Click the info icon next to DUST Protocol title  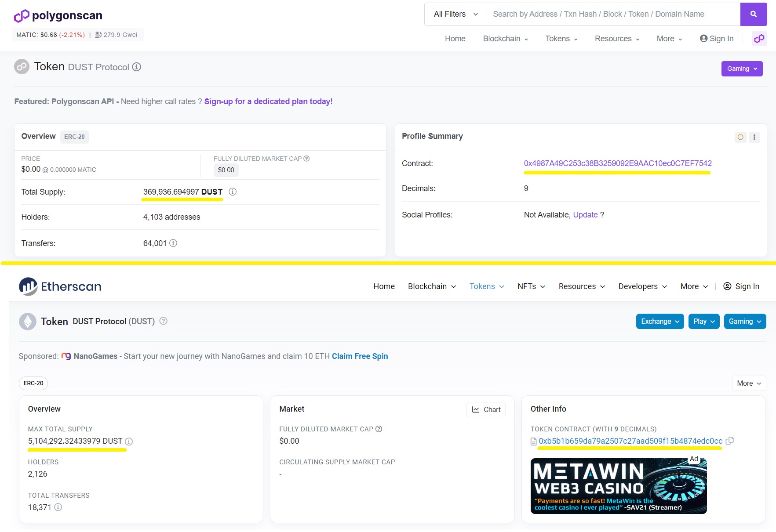[137, 67]
